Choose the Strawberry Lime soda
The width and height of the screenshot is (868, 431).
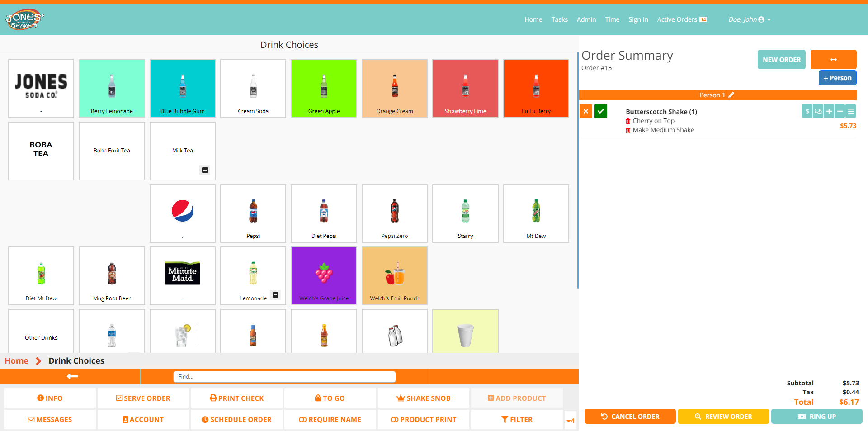pyautogui.click(x=465, y=89)
